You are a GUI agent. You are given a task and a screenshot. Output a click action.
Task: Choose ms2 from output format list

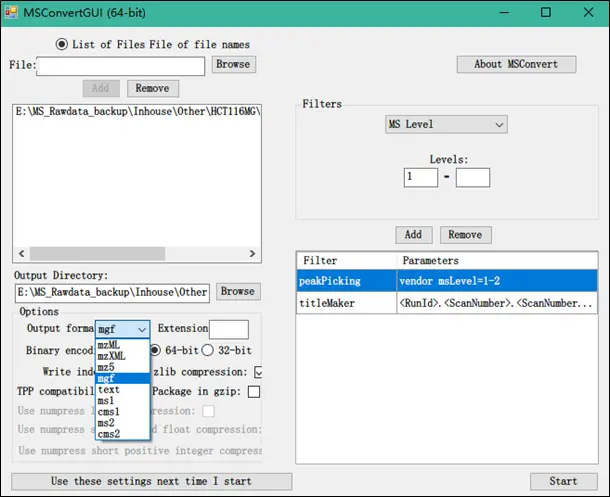(123, 423)
